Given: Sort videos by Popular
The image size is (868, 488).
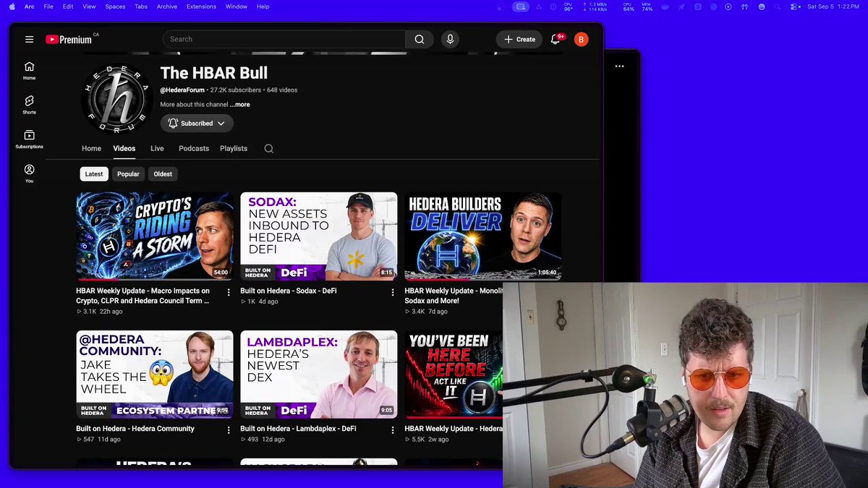Looking at the screenshot, I should [128, 174].
